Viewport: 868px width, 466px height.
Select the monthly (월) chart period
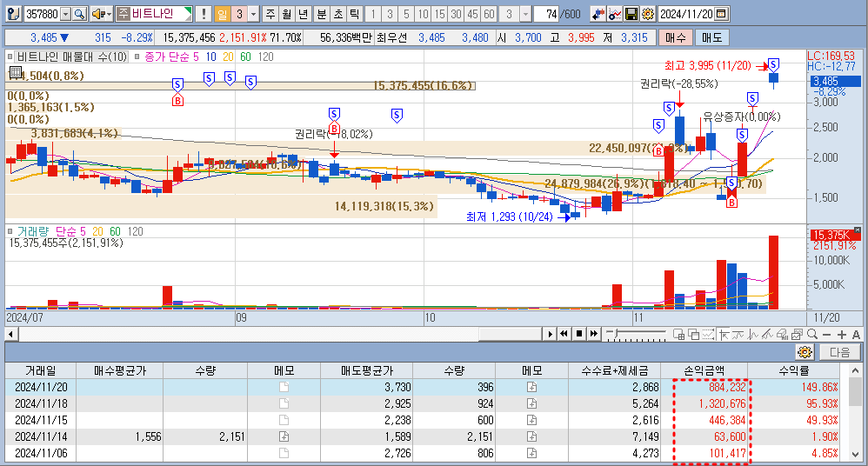(x=286, y=14)
